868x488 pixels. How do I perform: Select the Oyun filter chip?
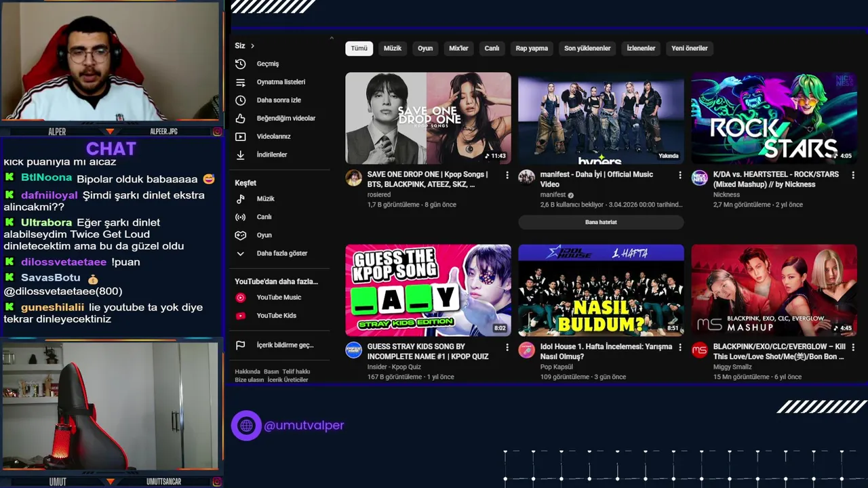coord(425,48)
